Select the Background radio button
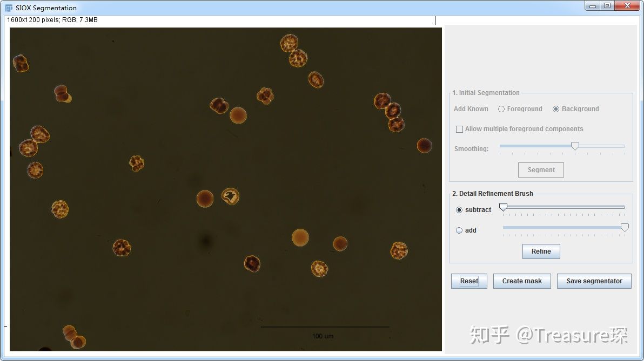Image resolution: width=644 pixels, height=361 pixels. (556, 109)
